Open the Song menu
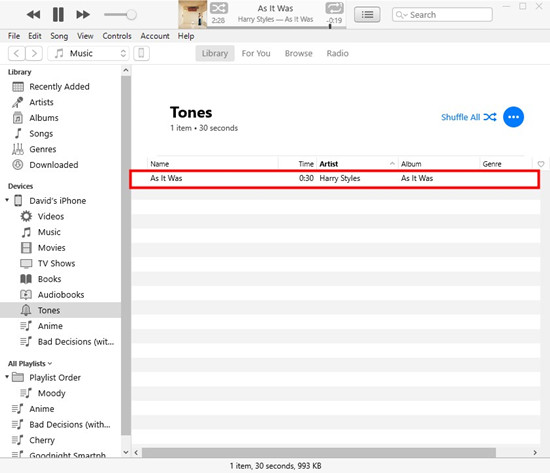The width and height of the screenshot is (550, 473). (x=59, y=36)
